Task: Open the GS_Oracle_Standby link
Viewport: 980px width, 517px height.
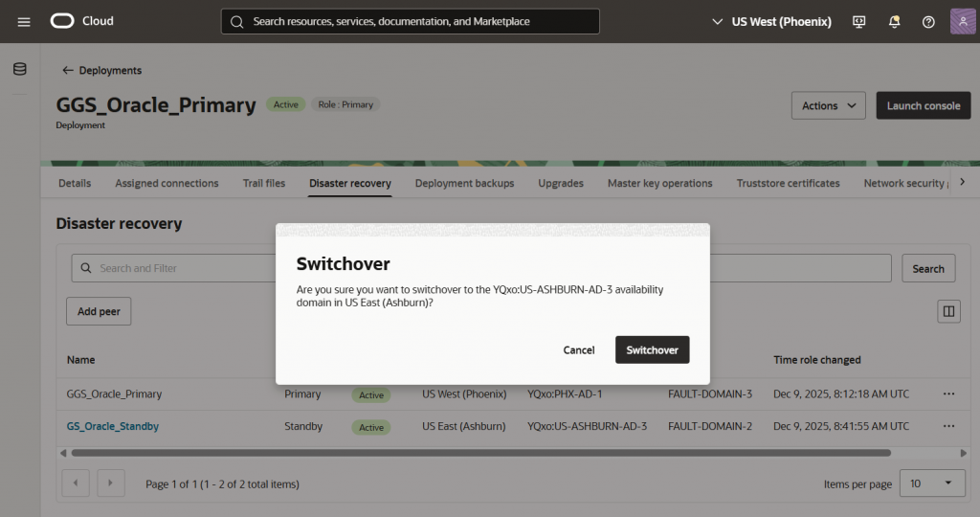Action: (113, 426)
